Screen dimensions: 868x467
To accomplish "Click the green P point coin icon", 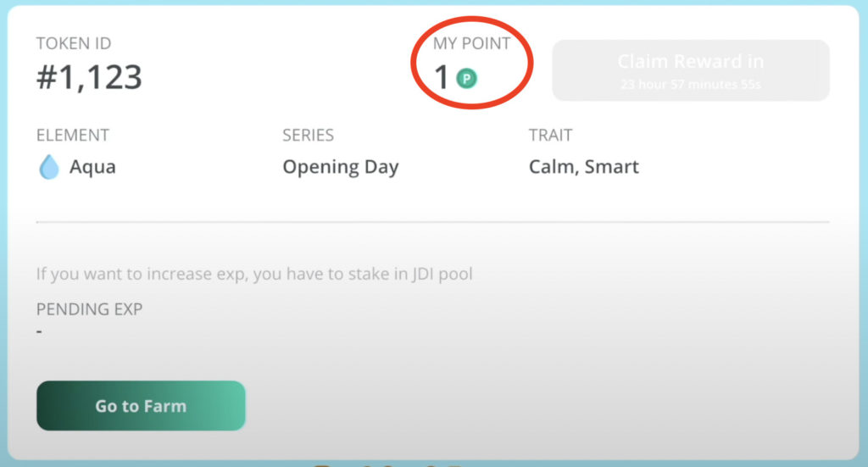I will (x=467, y=79).
